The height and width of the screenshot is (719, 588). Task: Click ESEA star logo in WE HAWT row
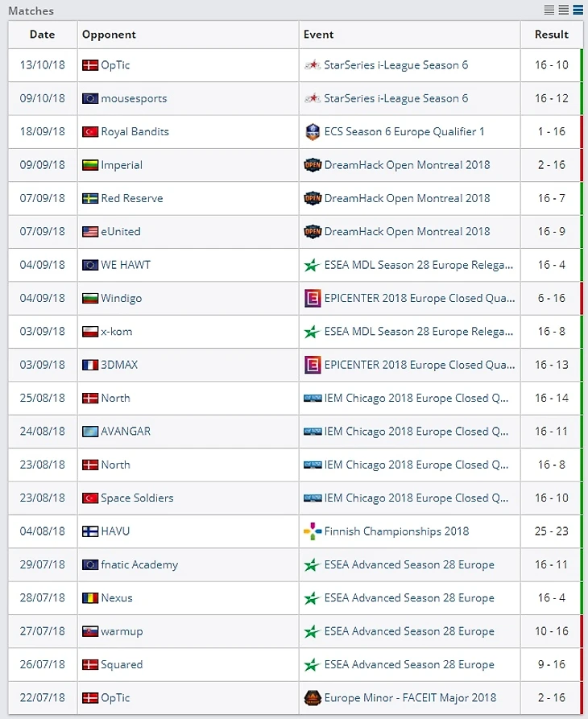[x=312, y=265]
